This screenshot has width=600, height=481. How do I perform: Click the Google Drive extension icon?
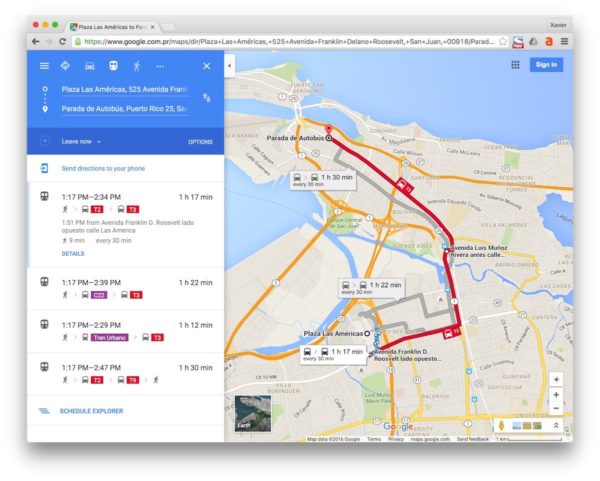[533, 42]
